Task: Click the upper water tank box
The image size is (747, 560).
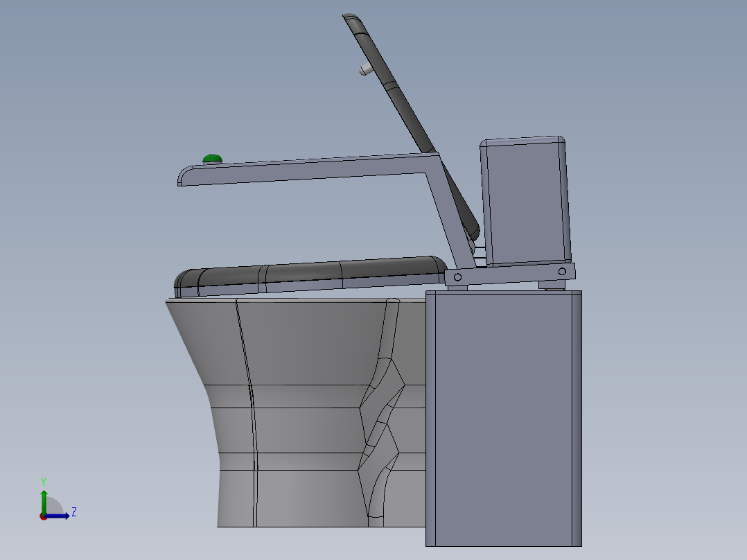Action: pos(525,201)
